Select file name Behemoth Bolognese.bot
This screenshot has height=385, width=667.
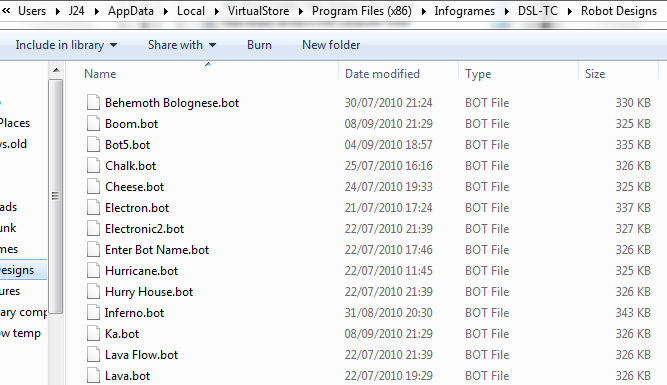172,103
